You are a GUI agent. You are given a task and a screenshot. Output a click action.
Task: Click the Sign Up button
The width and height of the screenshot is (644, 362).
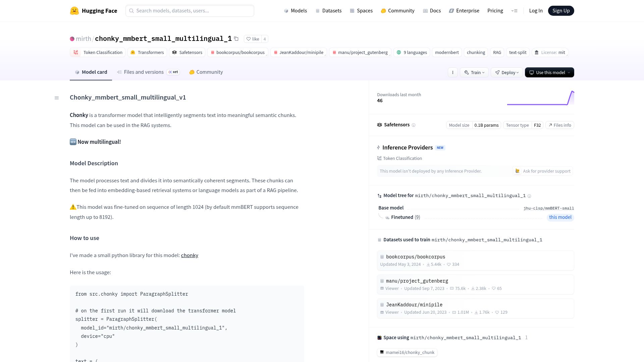pos(561,11)
